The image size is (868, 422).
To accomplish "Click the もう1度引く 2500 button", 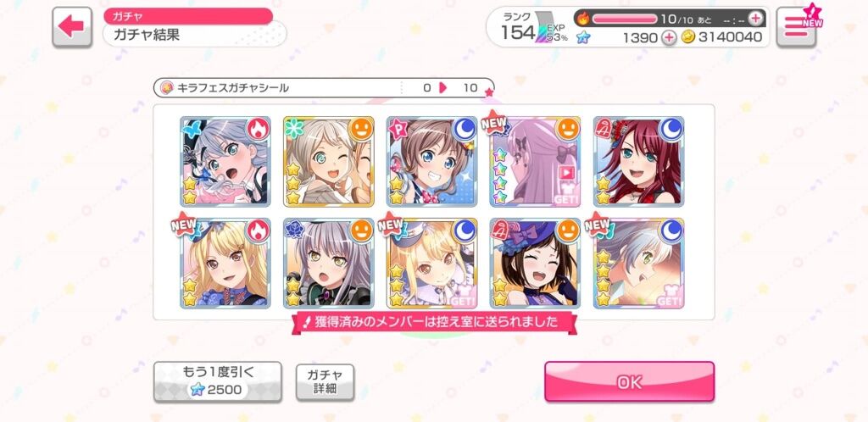I will click(x=218, y=381).
